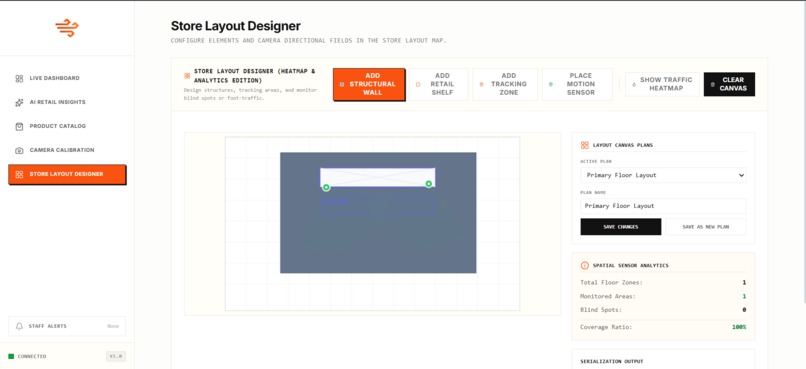Choose Place Motion Sensor tool
The image size is (806, 369).
pos(577,84)
